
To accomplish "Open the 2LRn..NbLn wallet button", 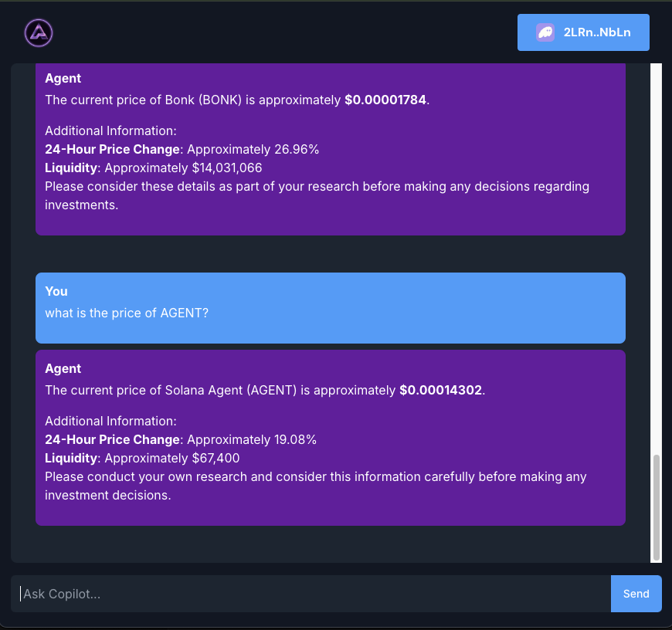I will click(583, 32).
